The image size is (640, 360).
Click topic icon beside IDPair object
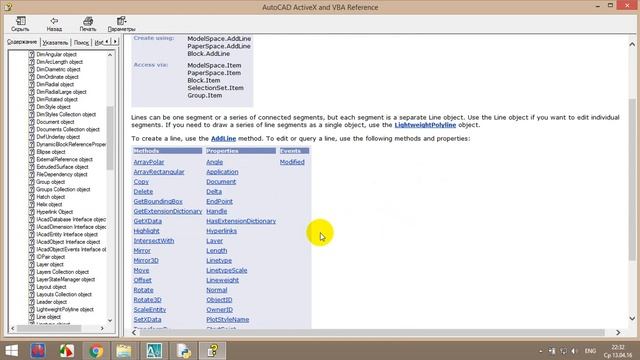pos(31,257)
